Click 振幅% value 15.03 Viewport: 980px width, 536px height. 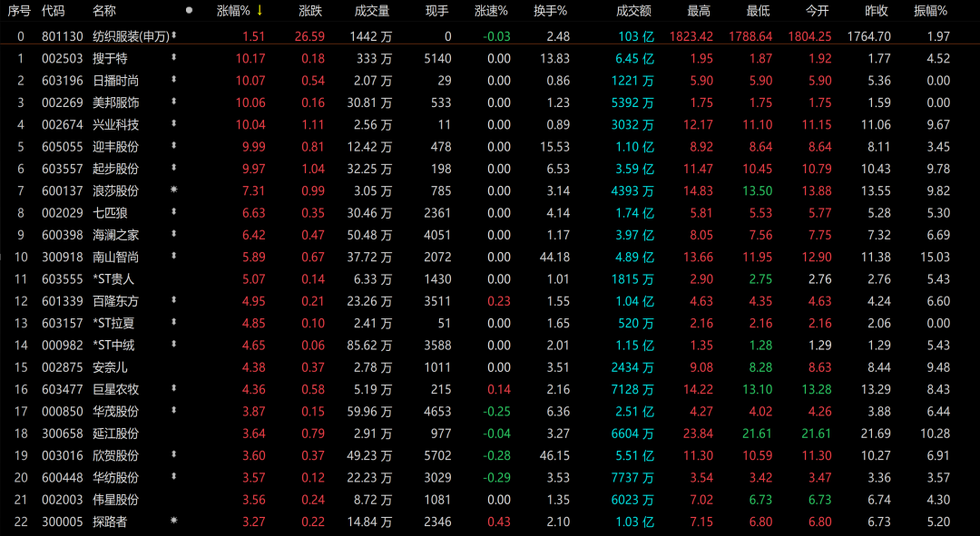tap(935, 257)
